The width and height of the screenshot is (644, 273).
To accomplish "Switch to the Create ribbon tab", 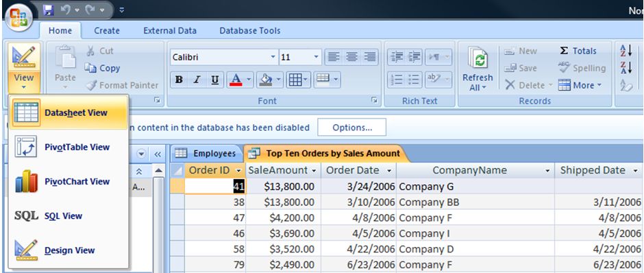I will pyautogui.click(x=107, y=30).
